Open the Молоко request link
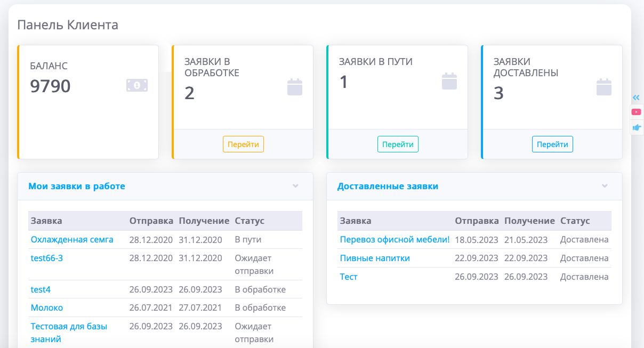The height and width of the screenshot is (348, 644). (47, 307)
